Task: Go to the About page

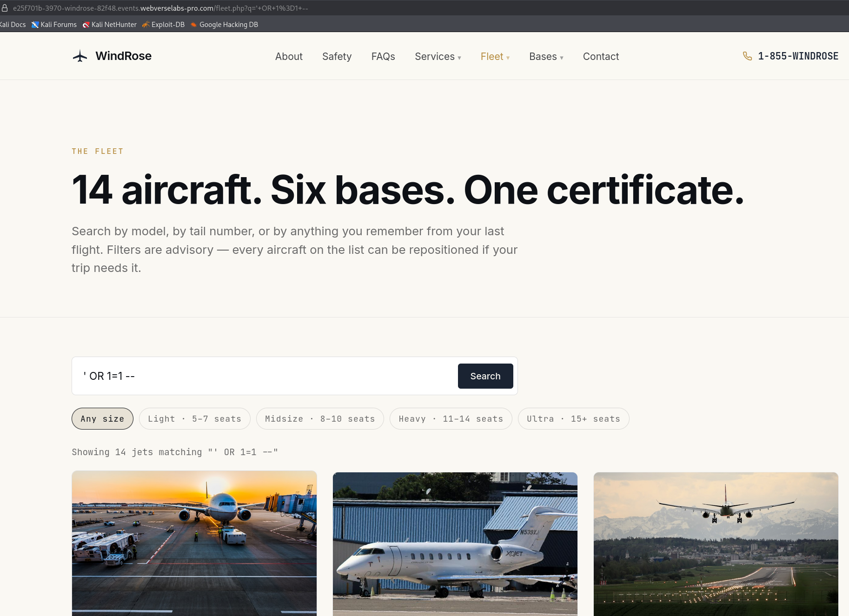Action: 289,57
